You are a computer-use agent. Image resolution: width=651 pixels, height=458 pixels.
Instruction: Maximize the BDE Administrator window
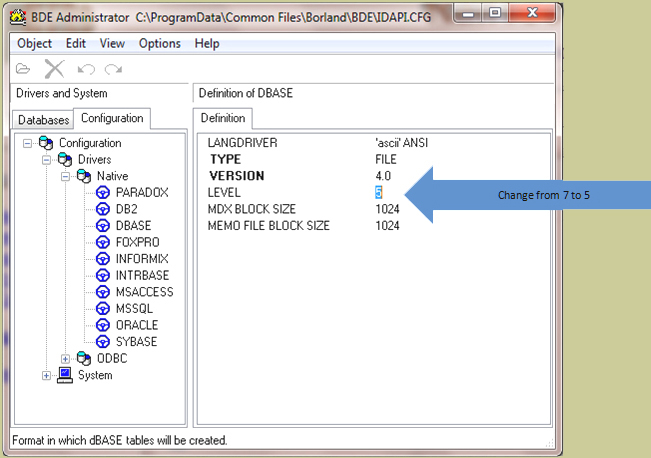pos(494,13)
